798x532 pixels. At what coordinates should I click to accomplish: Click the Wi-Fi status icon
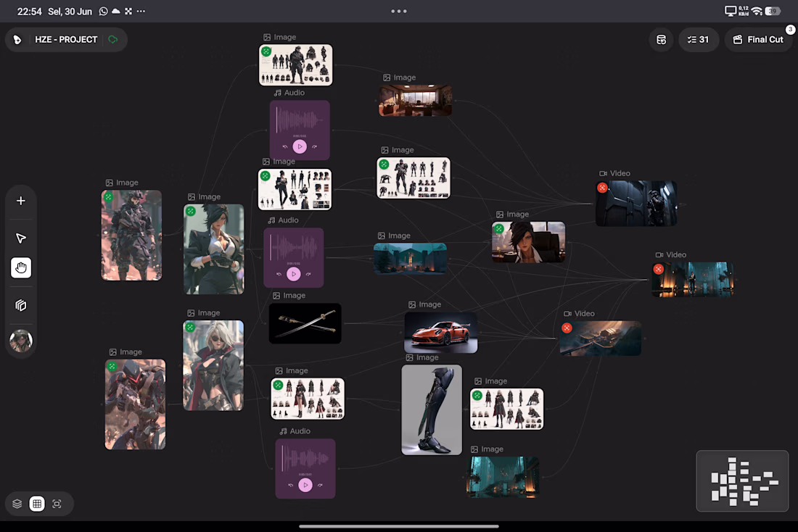click(757, 11)
